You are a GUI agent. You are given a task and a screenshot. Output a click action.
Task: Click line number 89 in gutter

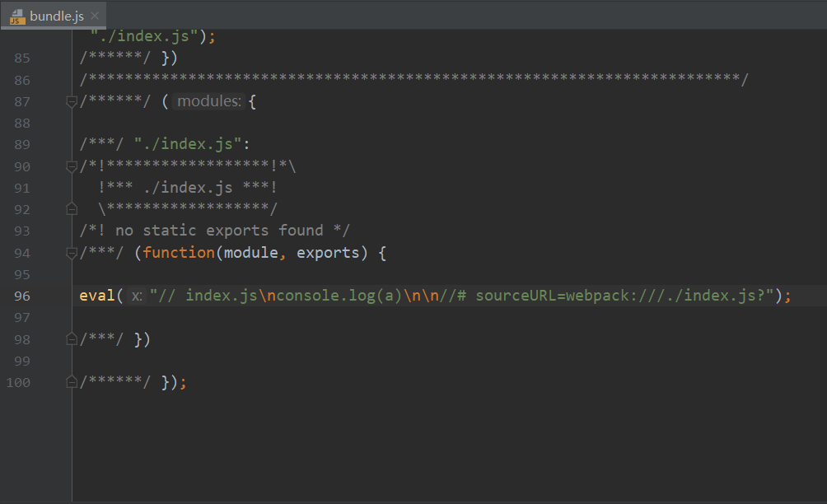tap(22, 144)
